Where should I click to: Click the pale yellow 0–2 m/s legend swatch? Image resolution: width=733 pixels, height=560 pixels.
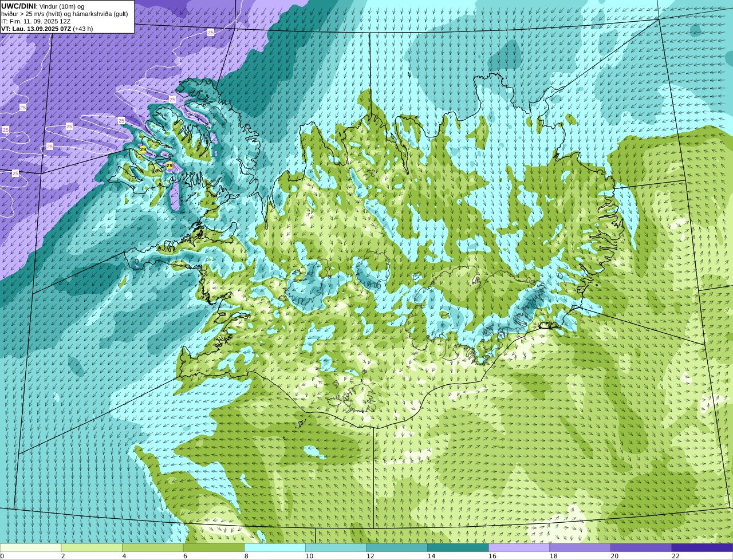pyautogui.click(x=30, y=547)
